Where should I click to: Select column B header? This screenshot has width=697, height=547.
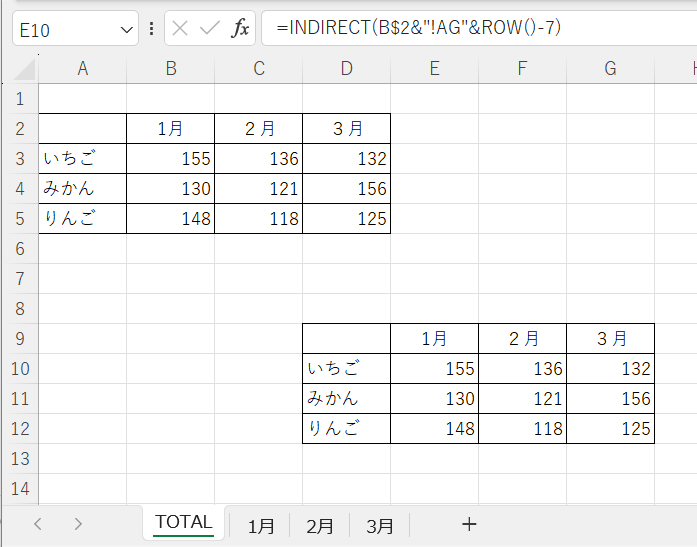(171, 69)
